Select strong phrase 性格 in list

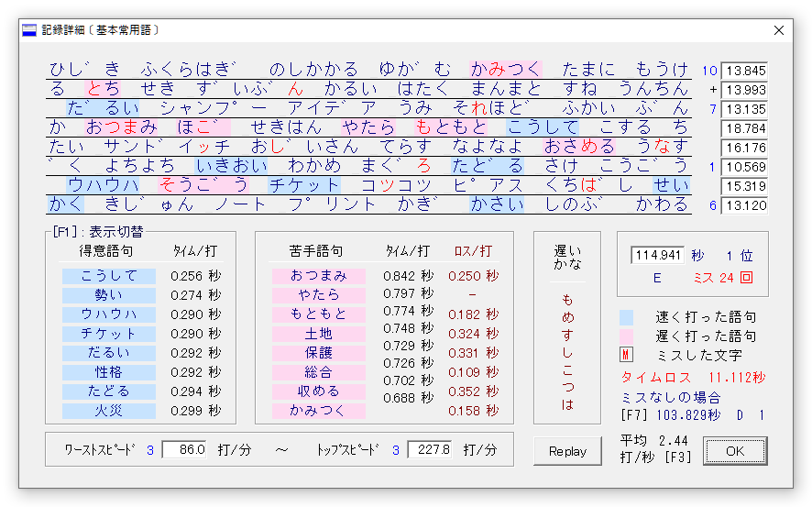109,372
